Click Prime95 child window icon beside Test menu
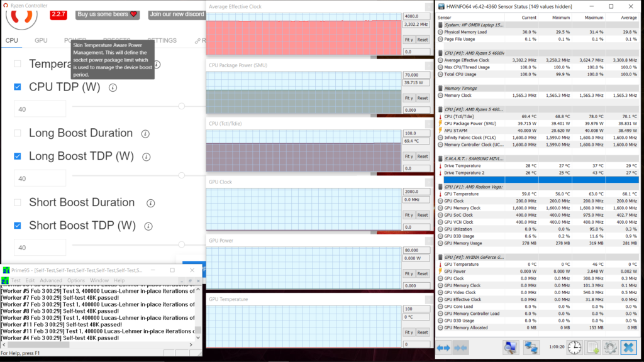The width and height of the screenshot is (644, 362). (x=5, y=280)
